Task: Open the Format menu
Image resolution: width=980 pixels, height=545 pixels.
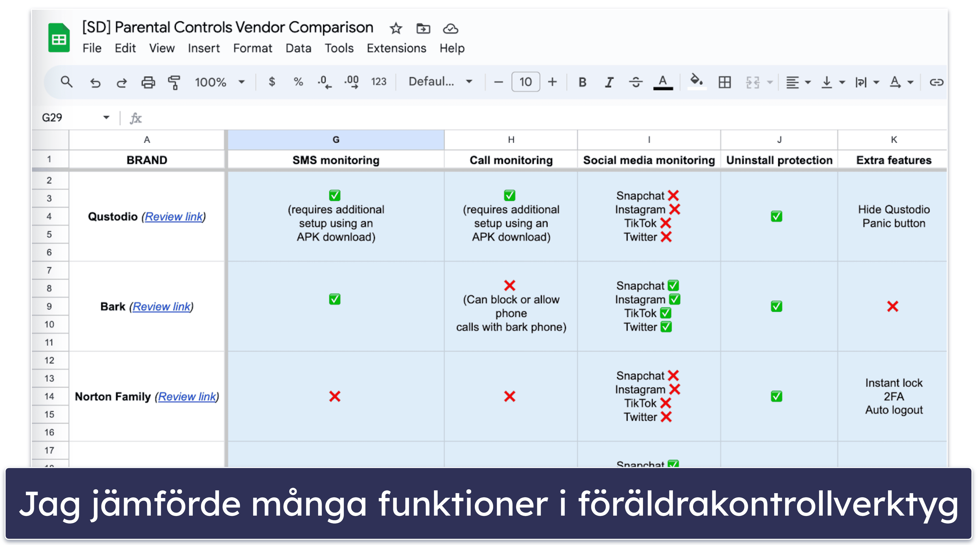Action: pos(253,48)
